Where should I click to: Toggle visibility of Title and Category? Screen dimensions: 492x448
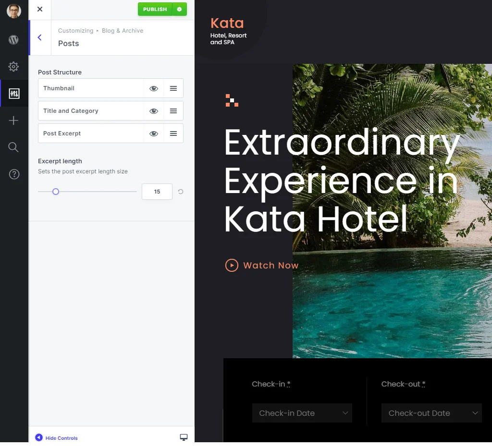(153, 111)
